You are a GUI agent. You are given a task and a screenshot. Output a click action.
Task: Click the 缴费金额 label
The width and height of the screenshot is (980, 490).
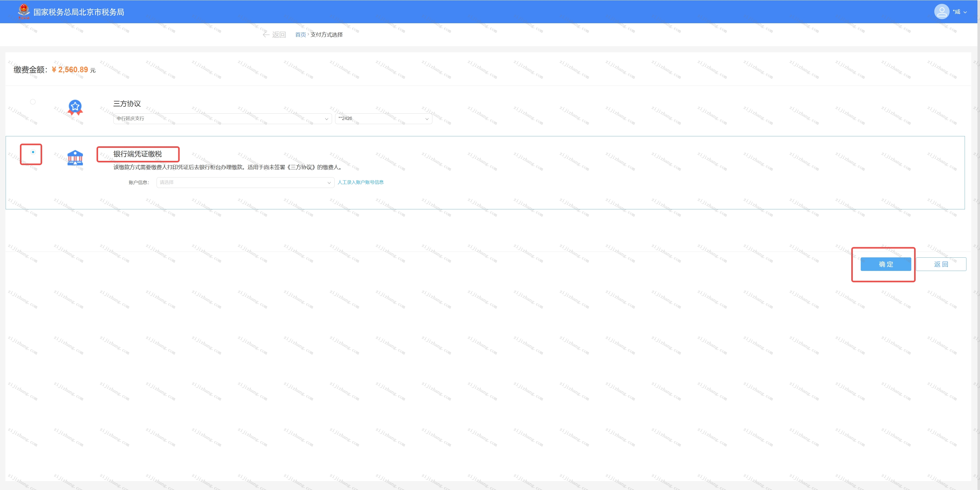(x=30, y=70)
